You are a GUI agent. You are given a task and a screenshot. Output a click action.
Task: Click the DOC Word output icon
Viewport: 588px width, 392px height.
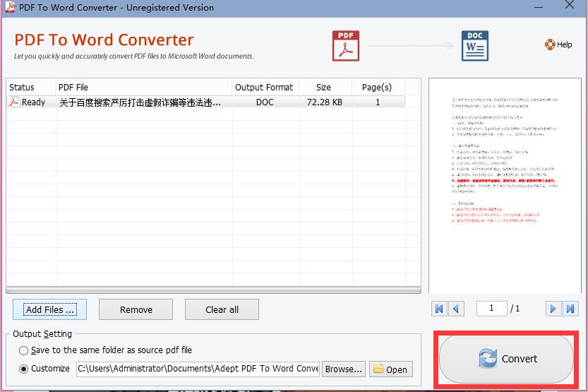tap(474, 46)
